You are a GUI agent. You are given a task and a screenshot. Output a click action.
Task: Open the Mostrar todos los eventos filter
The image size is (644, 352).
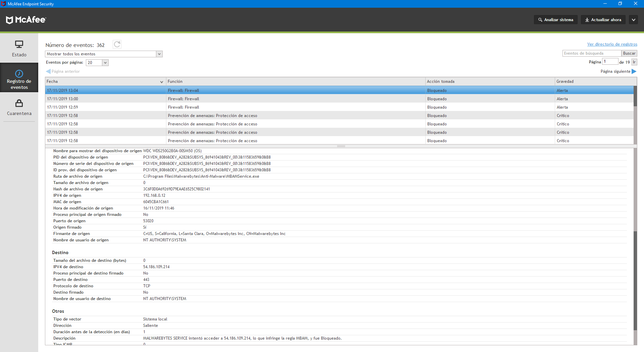pyautogui.click(x=104, y=54)
